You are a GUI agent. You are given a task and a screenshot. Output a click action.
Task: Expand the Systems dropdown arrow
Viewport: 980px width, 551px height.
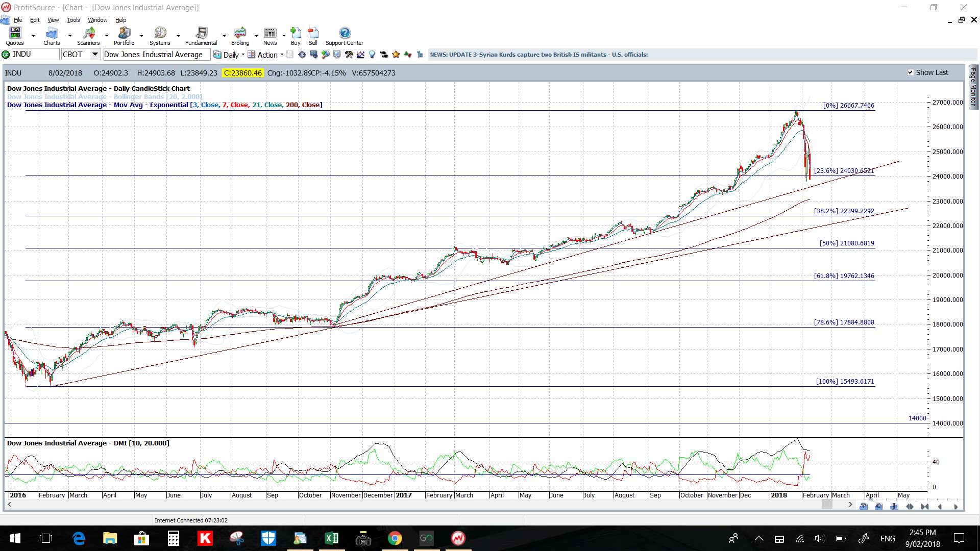point(178,36)
